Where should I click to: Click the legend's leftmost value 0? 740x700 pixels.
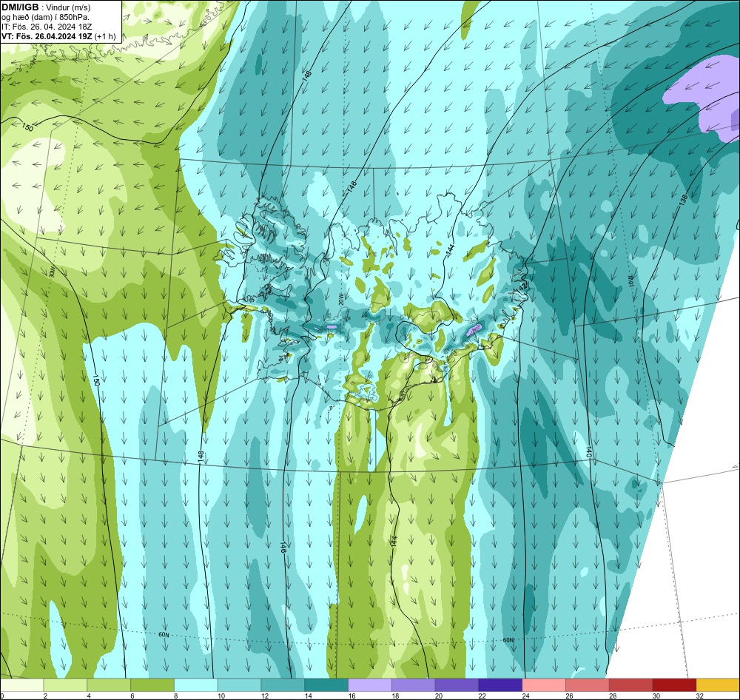coord(2,696)
